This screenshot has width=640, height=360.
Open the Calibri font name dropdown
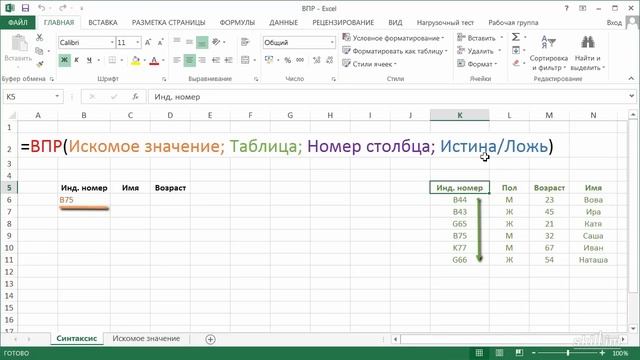pyautogui.click(x=112, y=42)
